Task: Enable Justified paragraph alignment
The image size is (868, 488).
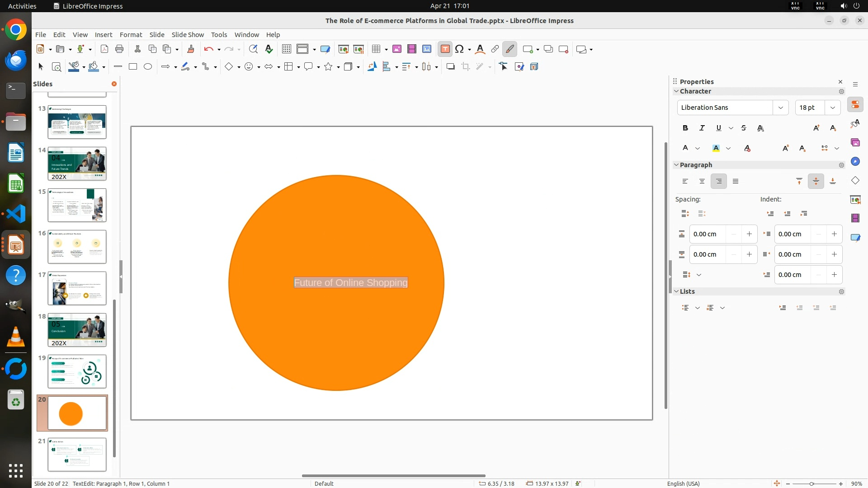Action: 736,182
